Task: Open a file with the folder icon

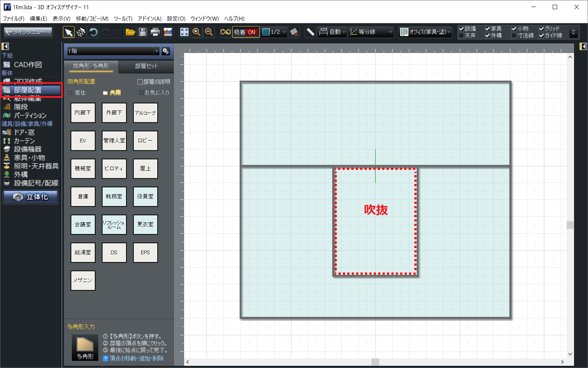Action: [130, 32]
